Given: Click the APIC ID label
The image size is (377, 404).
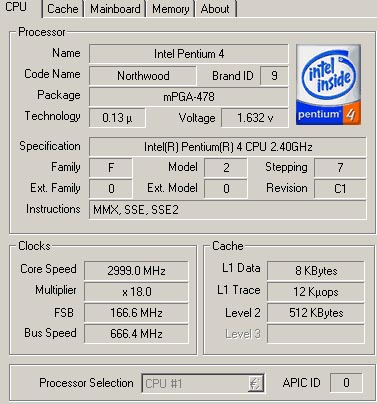Looking at the screenshot, I should [x=301, y=383].
